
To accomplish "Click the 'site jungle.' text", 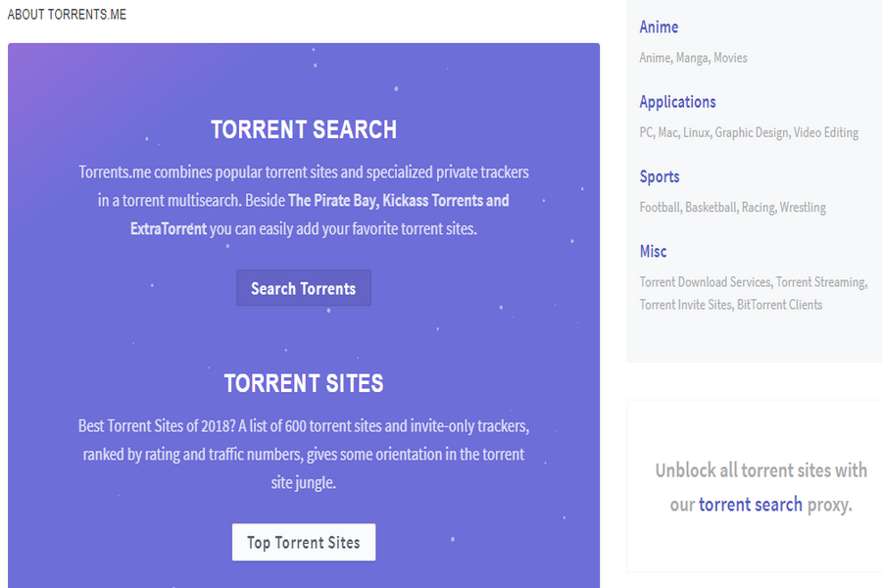I will point(304,483).
